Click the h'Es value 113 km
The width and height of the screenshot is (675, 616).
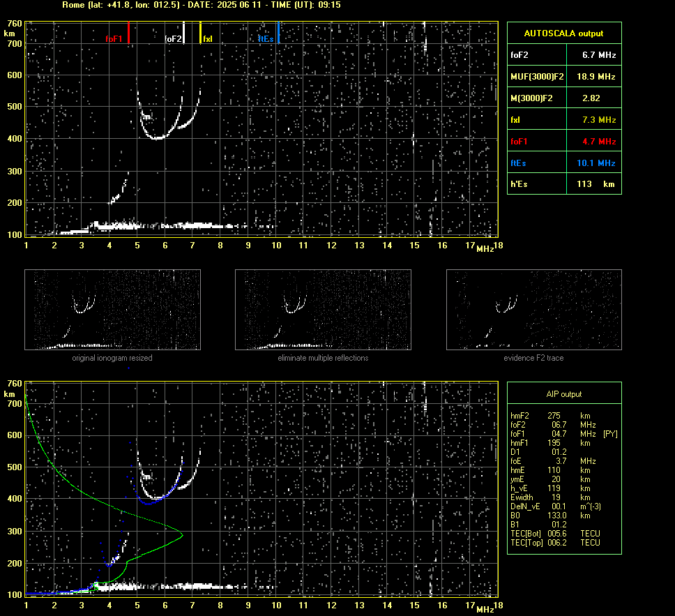[x=596, y=184]
